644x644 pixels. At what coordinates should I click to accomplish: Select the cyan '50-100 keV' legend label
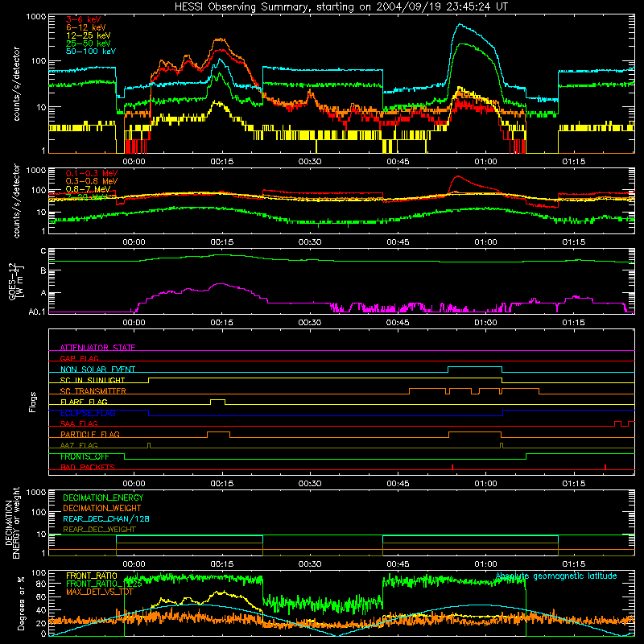click(91, 52)
